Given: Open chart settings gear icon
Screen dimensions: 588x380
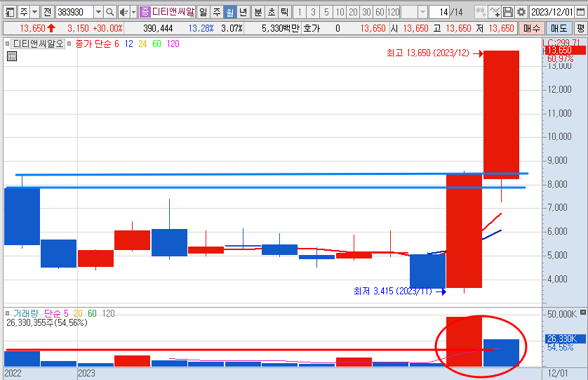Looking at the screenshot, I should (521, 13).
